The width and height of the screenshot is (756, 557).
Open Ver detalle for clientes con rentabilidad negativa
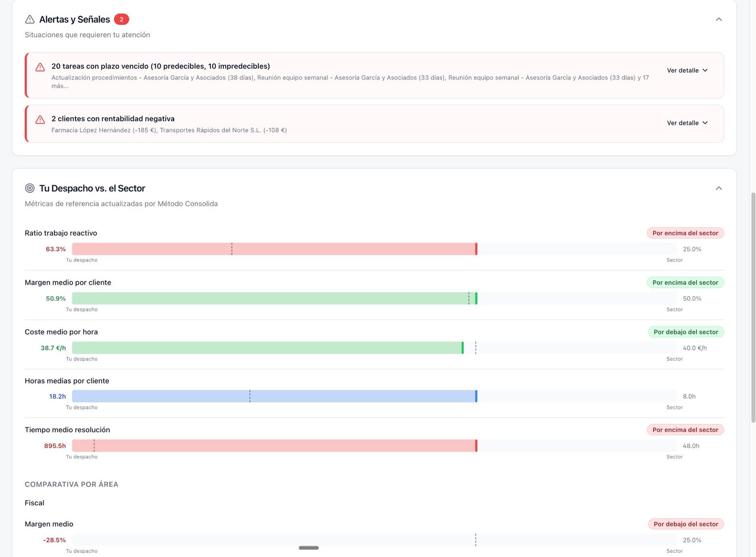pyautogui.click(x=687, y=122)
